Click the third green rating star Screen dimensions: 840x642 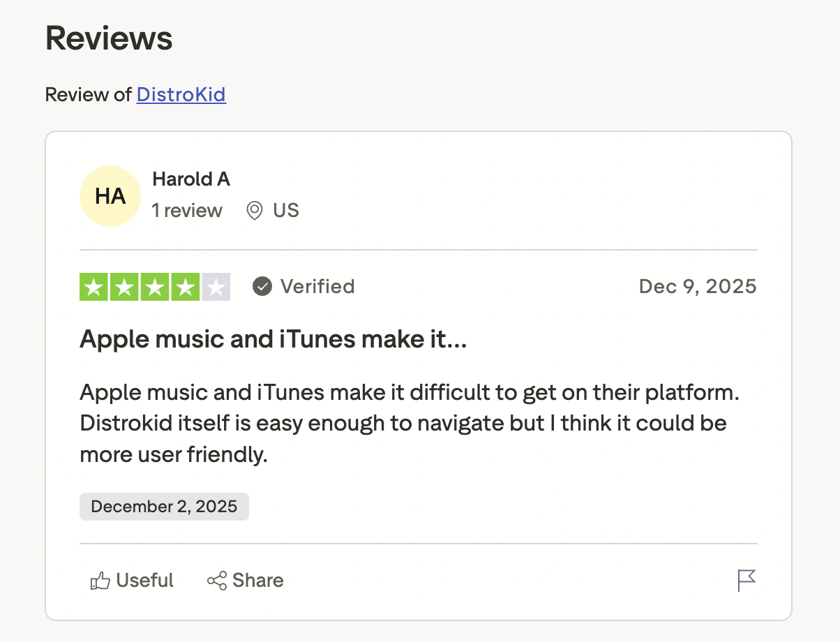coord(155,287)
